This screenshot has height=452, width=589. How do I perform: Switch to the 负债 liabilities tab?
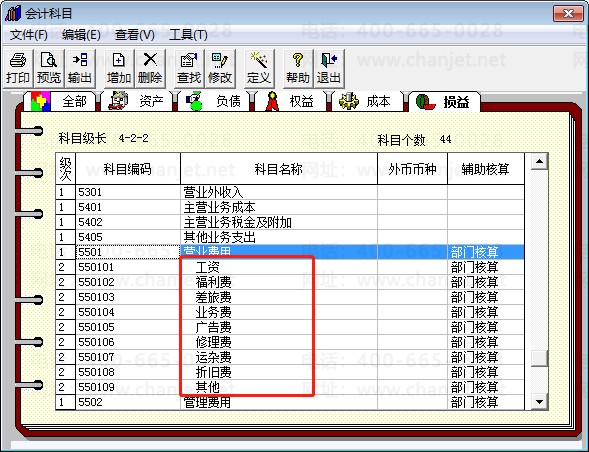(x=214, y=101)
